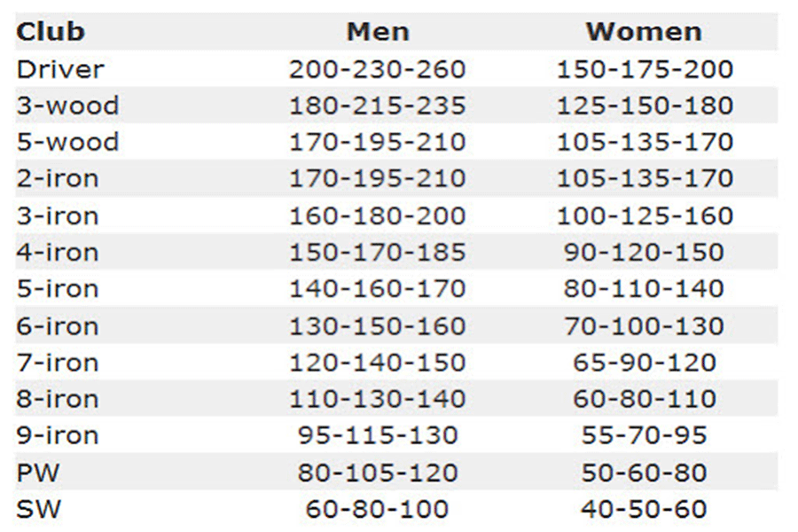
Task: Click the women's Driver distance 150-175-200
Action: pos(645,69)
